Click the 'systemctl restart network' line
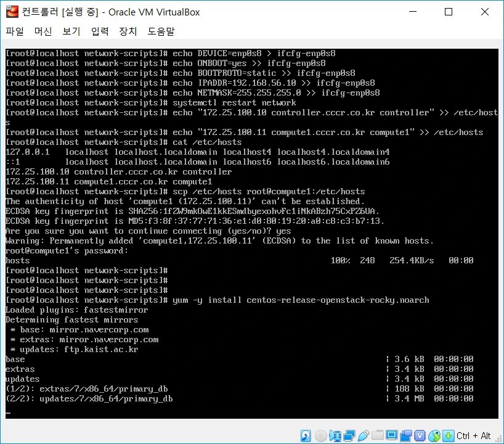The height and width of the screenshot is (444, 504). coord(151,103)
